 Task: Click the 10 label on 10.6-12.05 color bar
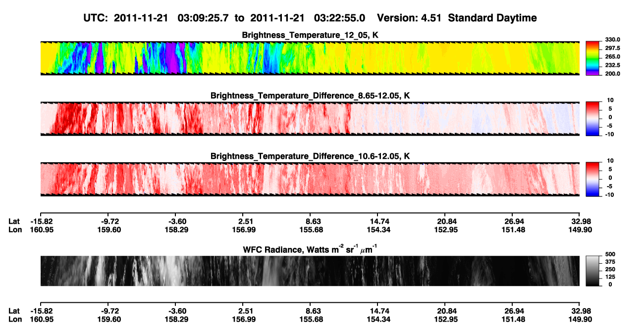[x=610, y=161]
